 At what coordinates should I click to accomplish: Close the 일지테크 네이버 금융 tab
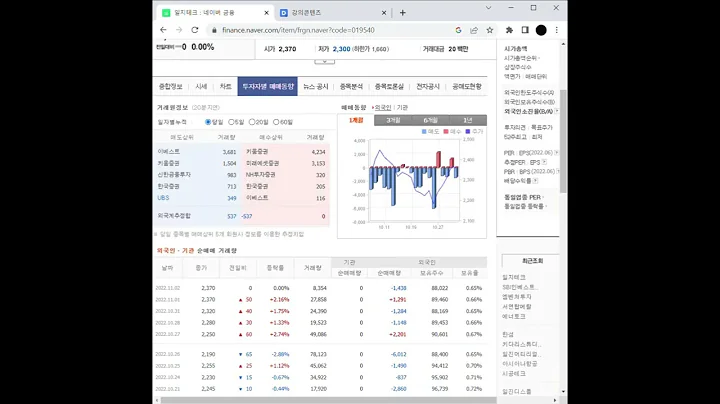[x=266, y=13]
